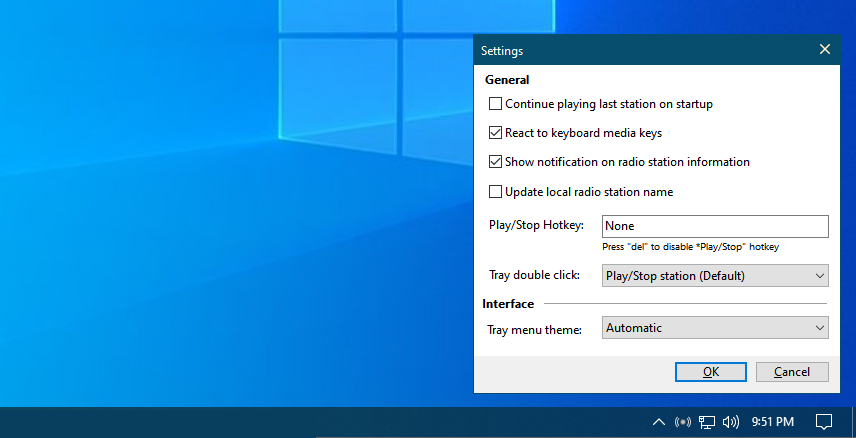Screen dimensions: 856x438
Task: Open the Action Center notifications icon
Action: coord(823,422)
